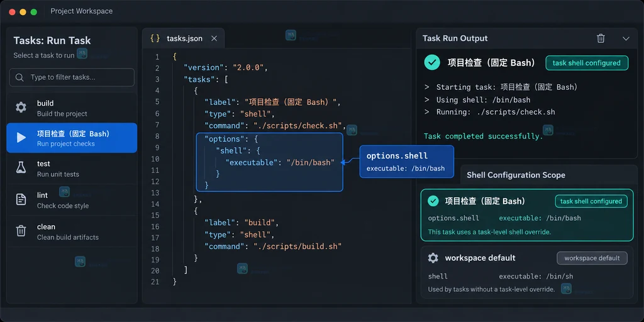Click the 项目检查 title in Task Run Output header
The width and height of the screenshot is (644, 322).
tap(491, 63)
